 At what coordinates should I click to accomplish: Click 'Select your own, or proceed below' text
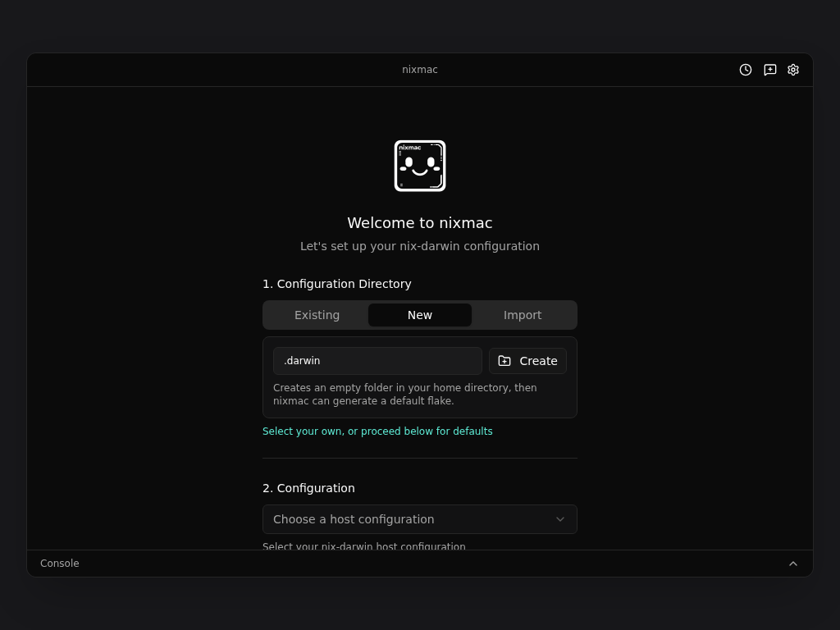(377, 431)
